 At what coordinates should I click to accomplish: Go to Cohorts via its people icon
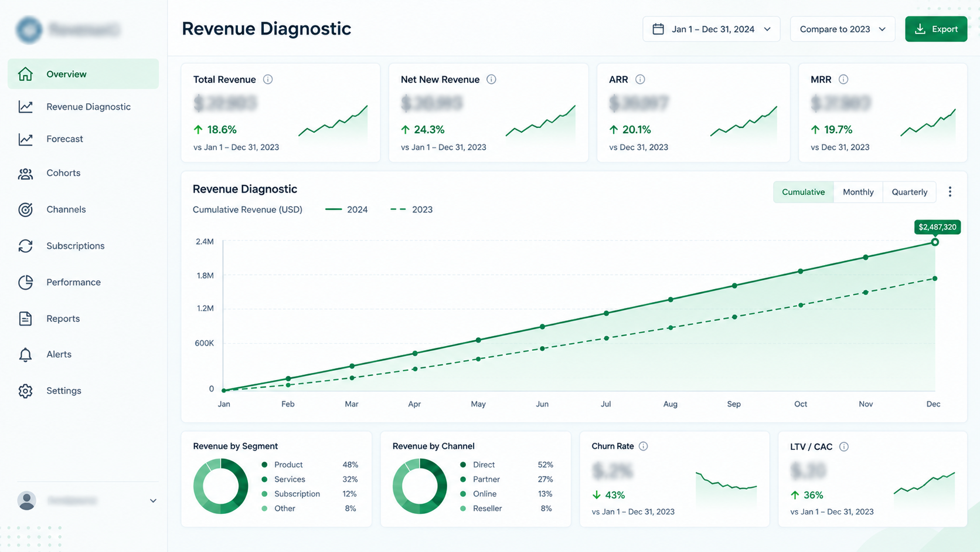[x=25, y=174]
